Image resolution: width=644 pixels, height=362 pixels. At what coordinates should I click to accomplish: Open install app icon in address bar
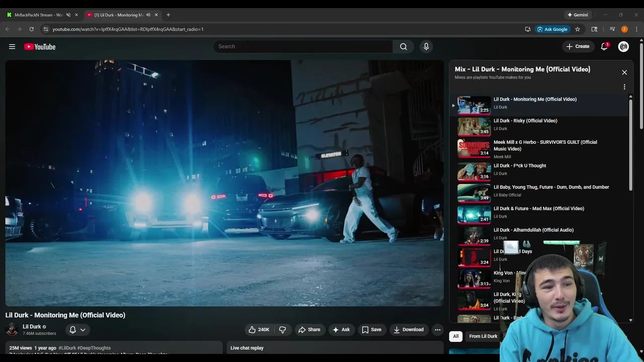(528, 29)
